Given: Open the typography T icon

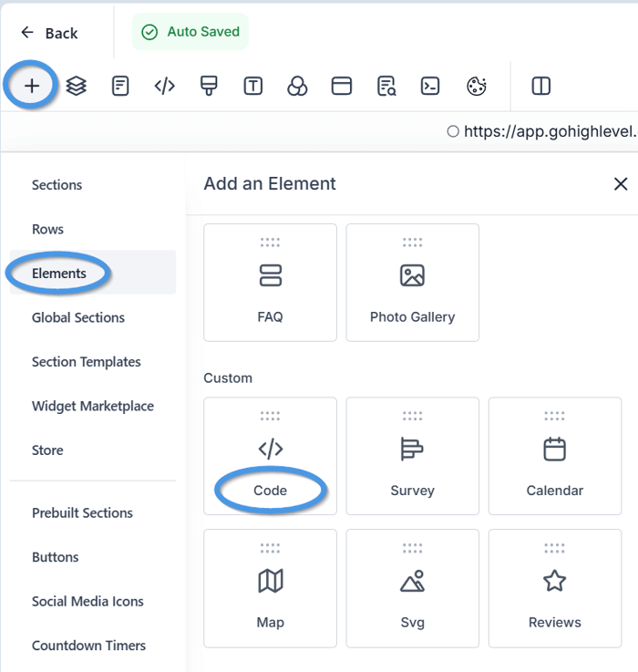Looking at the screenshot, I should [253, 86].
